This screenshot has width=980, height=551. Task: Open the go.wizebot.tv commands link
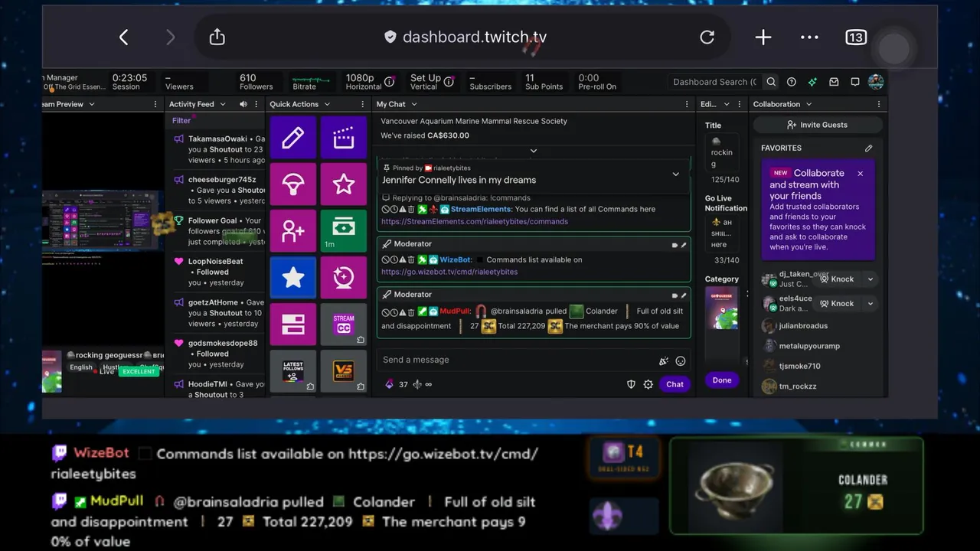449,272
